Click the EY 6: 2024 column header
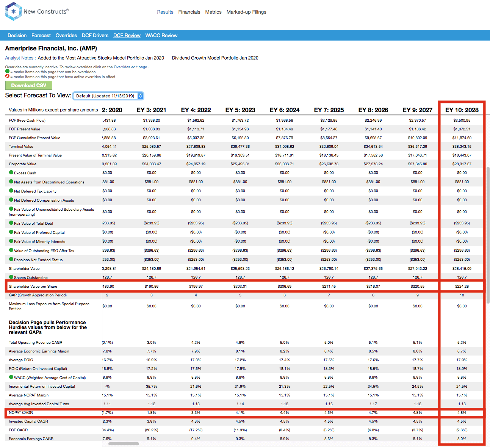The width and height of the screenshot is (490, 448). (x=285, y=110)
